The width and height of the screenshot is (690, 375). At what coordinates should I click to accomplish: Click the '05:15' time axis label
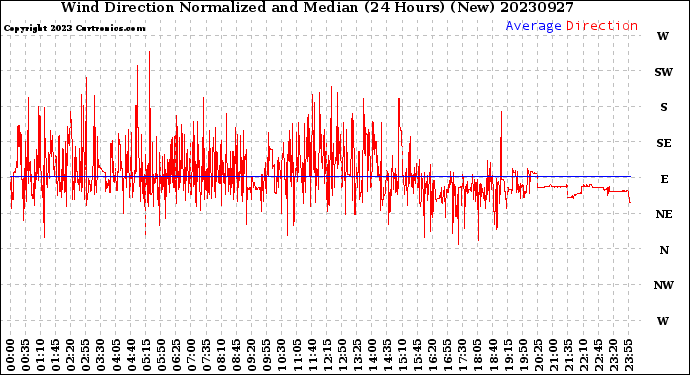click(146, 355)
